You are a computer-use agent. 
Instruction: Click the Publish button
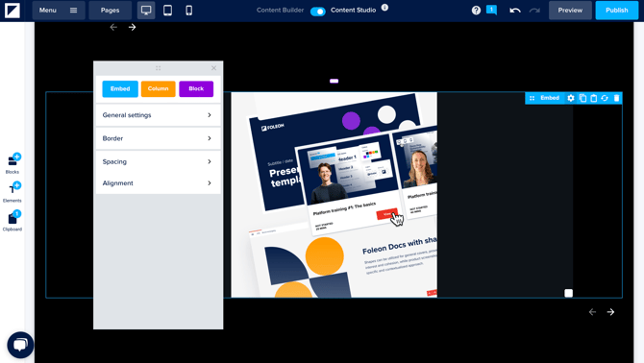pos(616,11)
